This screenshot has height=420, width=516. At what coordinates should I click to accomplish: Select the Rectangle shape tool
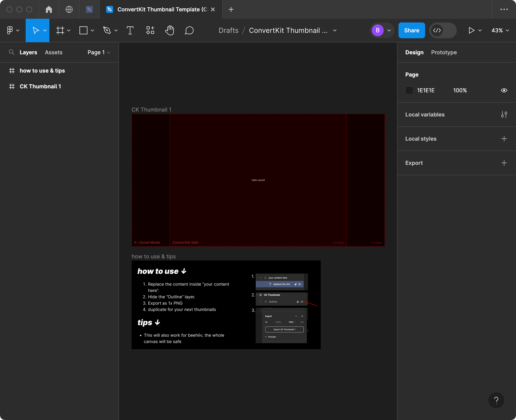coord(83,30)
